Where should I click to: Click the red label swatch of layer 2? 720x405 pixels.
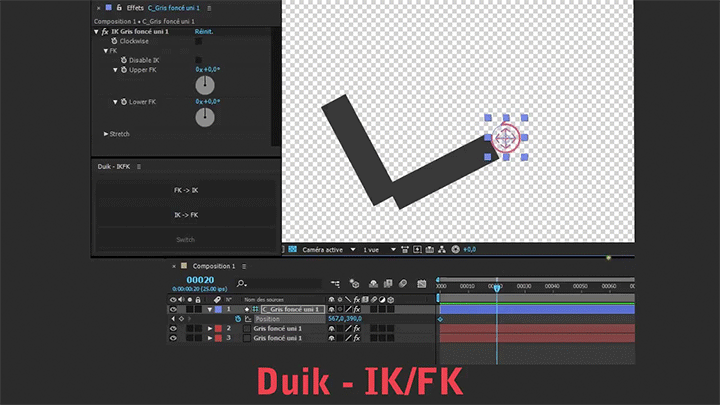click(219, 328)
